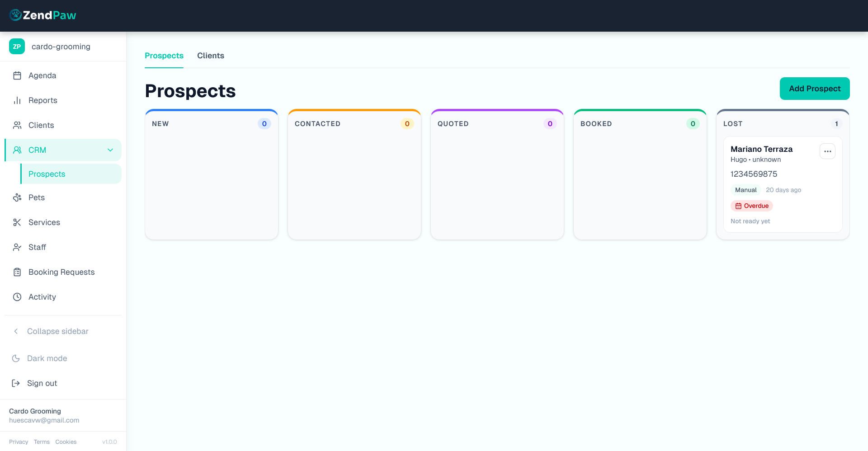Screen dimensions: 868x451
Task: Click the Services scissors icon
Action: (17, 222)
